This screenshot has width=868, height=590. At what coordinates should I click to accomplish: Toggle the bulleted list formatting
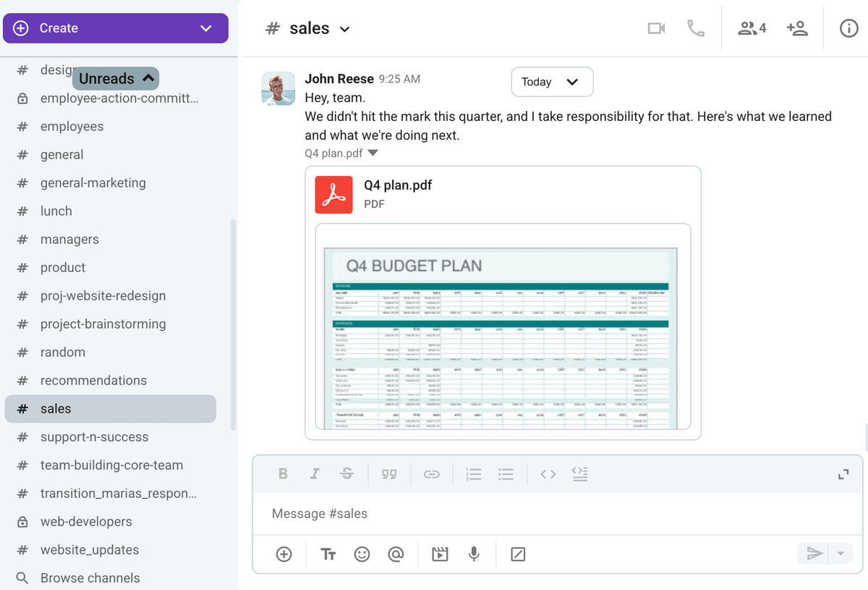[x=506, y=473]
